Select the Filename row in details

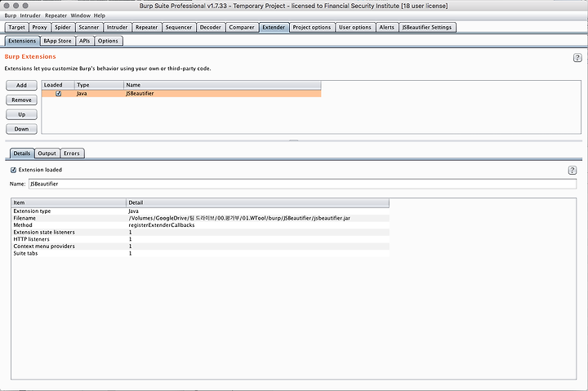[200, 218]
